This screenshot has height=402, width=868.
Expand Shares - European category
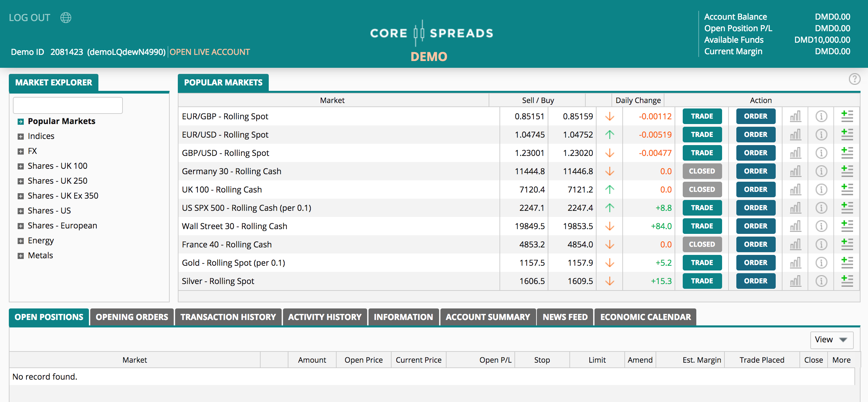(21, 226)
